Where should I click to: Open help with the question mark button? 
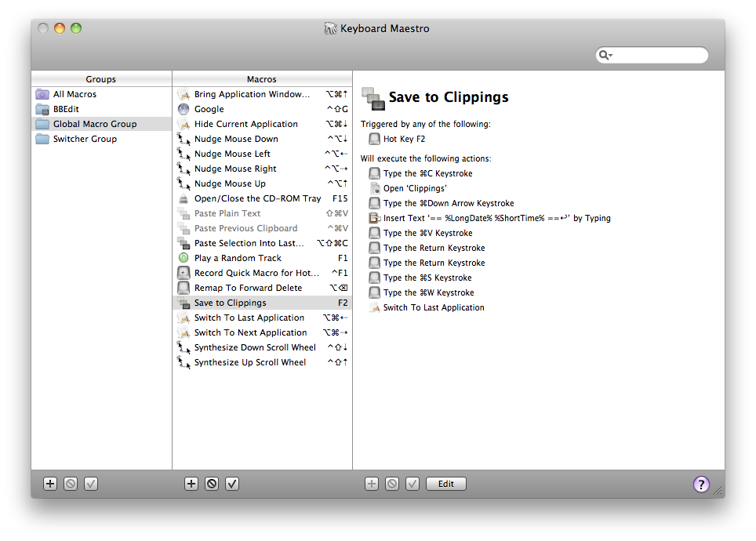pos(701,484)
